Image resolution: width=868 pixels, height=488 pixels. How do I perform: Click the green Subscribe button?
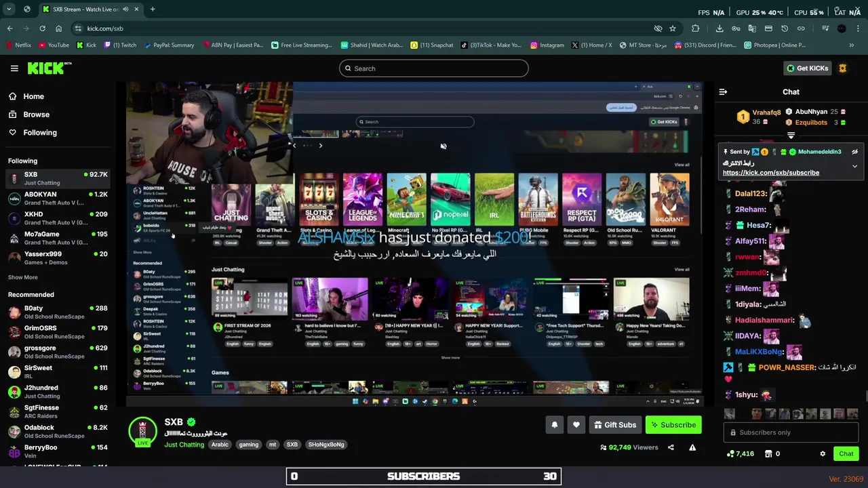(x=673, y=425)
